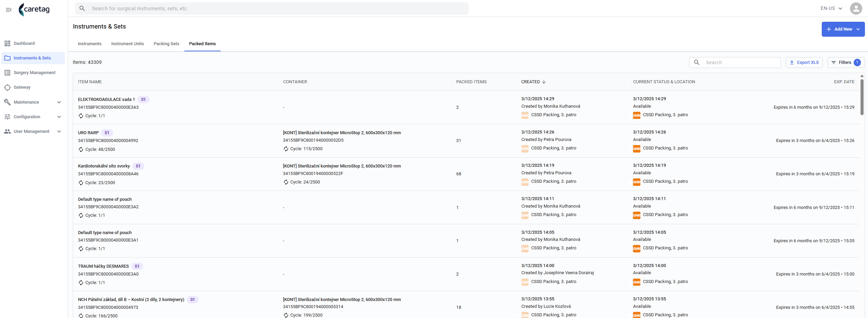
Task: Click the cycle icon for ELEKTROKOAGULACE sada 1
Action: coord(81,116)
